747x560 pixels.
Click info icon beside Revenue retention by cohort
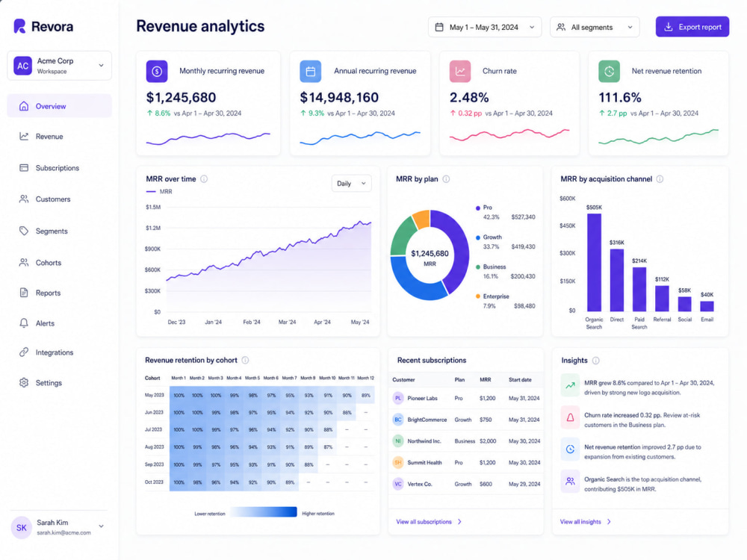tap(245, 361)
